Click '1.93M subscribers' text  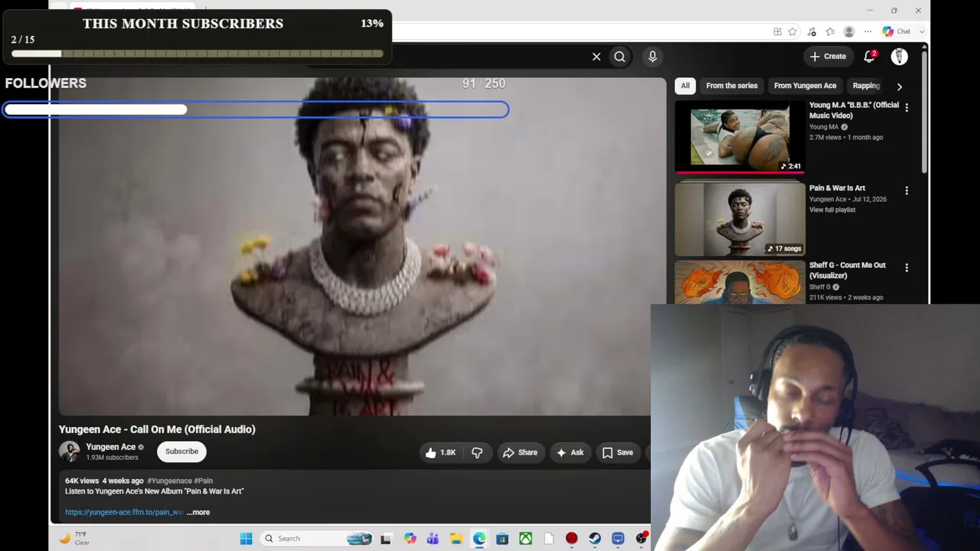112,458
